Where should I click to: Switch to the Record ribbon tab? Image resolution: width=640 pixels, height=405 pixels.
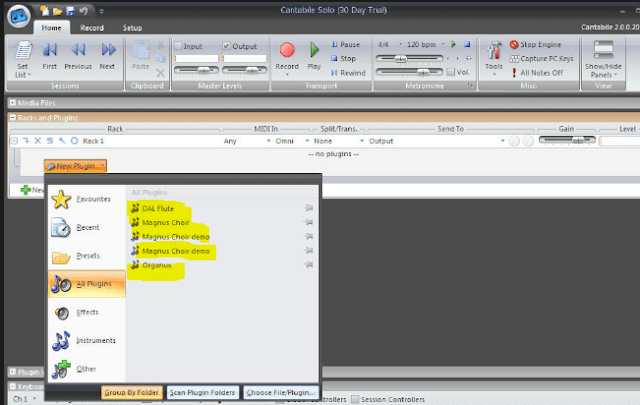click(92, 28)
